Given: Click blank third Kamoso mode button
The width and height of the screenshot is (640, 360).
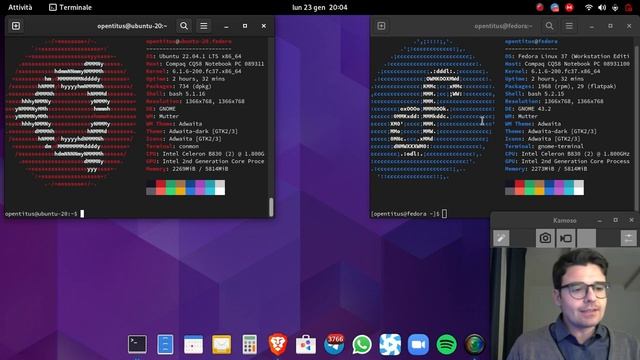Looking at the screenshot, I should pos(587,238).
